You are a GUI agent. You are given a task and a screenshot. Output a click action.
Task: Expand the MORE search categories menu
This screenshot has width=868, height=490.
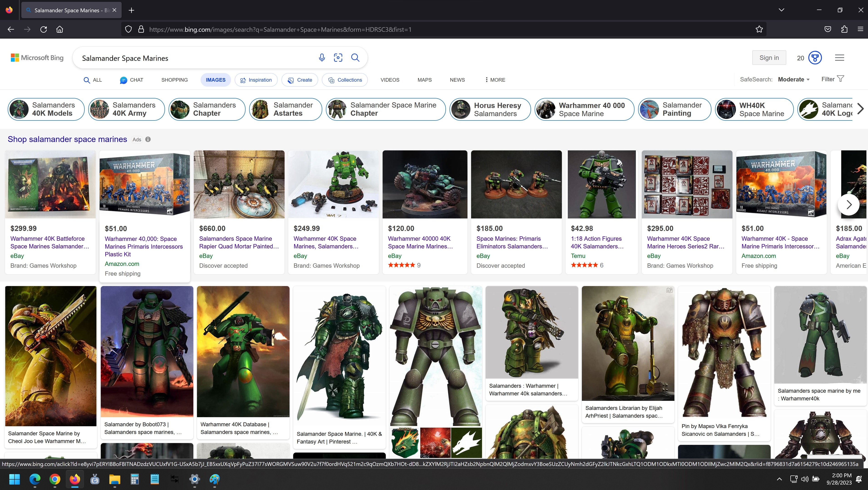point(495,80)
